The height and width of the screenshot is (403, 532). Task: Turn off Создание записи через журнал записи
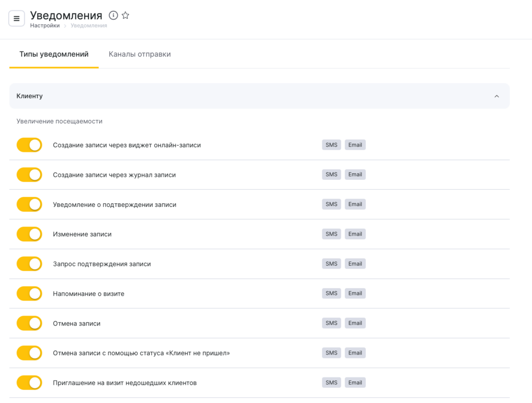pyautogui.click(x=29, y=175)
